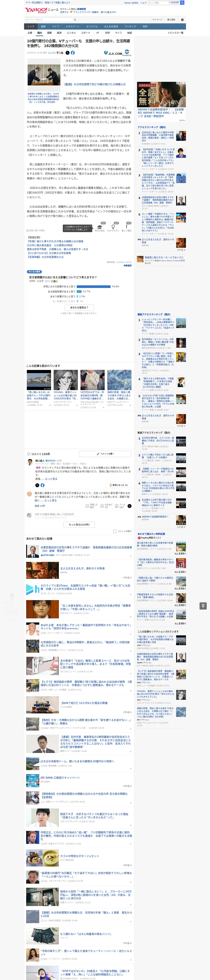Open the article's main photo thumbnail

coord(44,75)
